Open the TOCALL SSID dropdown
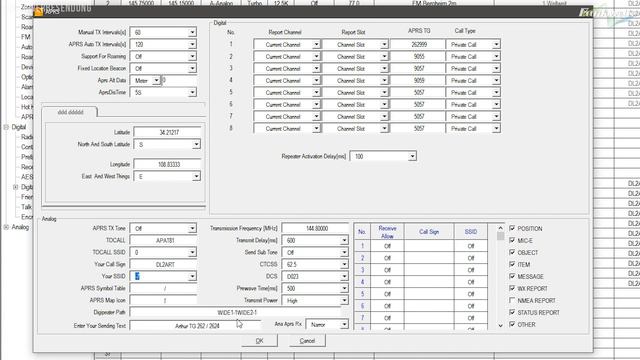This screenshot has height=360, width=640. (x=192, y=252)
